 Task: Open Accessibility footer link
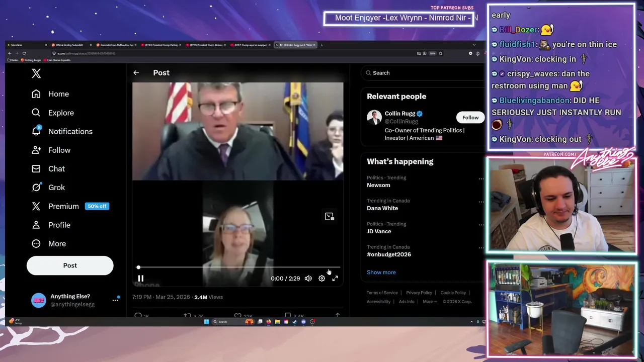point(378,302)
